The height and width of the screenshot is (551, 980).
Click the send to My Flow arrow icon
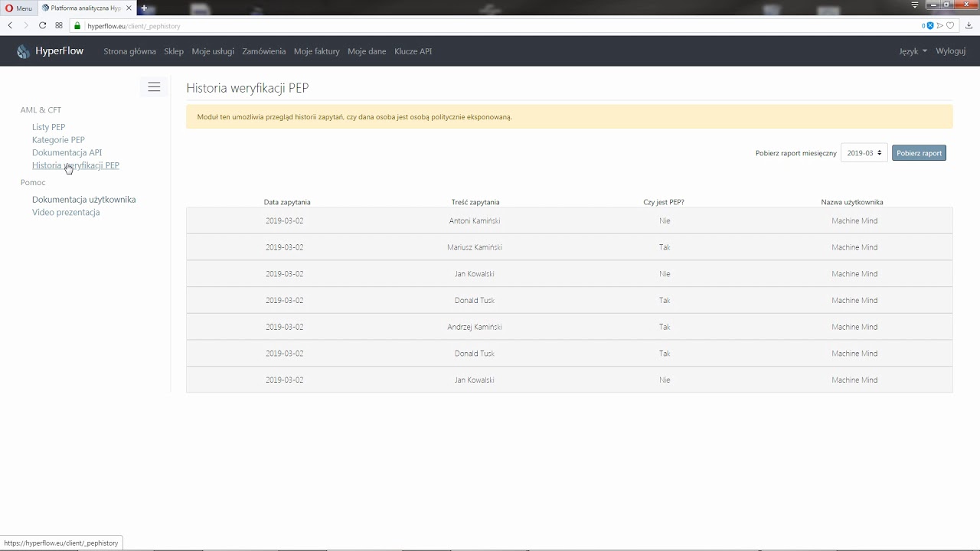940,25
